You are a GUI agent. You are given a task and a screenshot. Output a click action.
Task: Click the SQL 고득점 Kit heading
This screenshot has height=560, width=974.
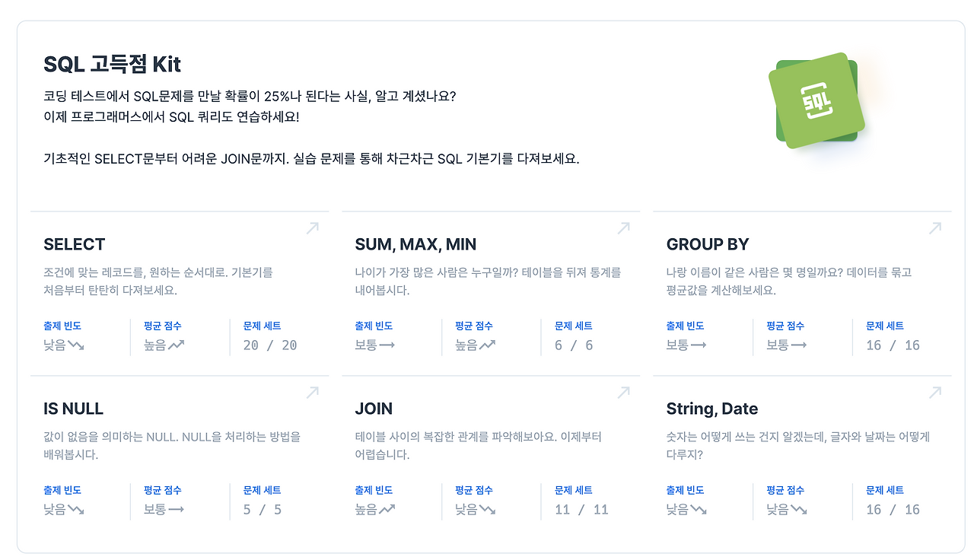112,64
